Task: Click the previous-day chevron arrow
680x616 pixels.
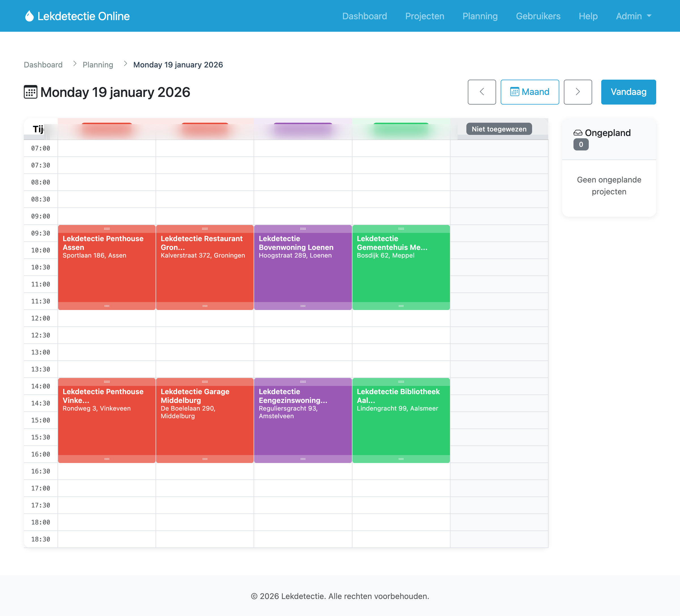Action: click(x=482, y=92)
